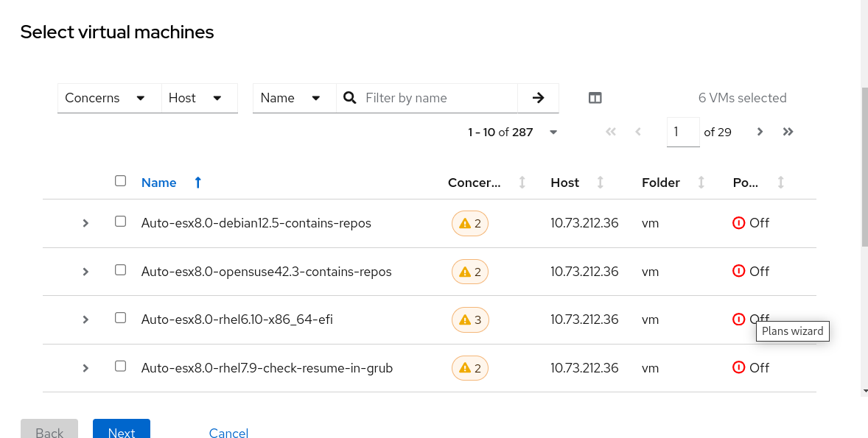This screenshot has width=868, height=438.
Task: Jump to last page of VMs
Action: (788, 132)
